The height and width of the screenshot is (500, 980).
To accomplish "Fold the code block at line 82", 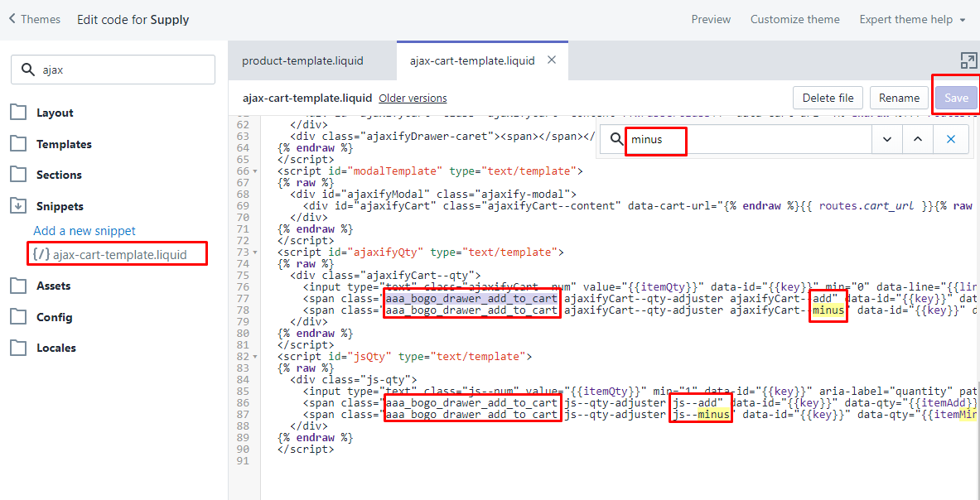I will 256,357.
